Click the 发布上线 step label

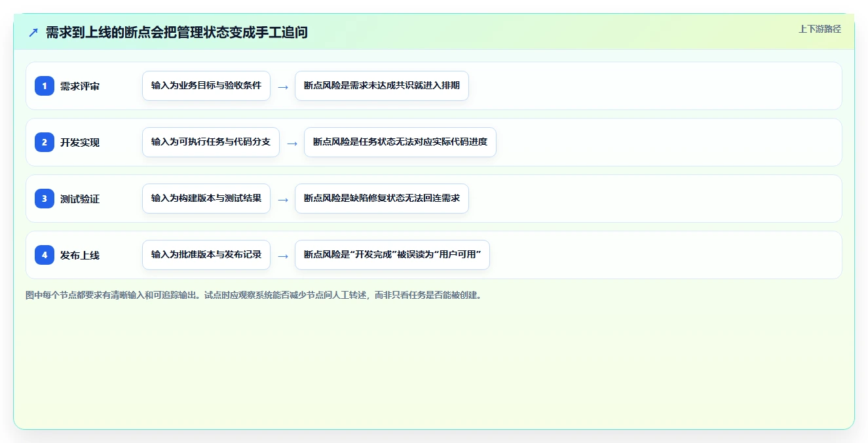click(x=80, y=255)
